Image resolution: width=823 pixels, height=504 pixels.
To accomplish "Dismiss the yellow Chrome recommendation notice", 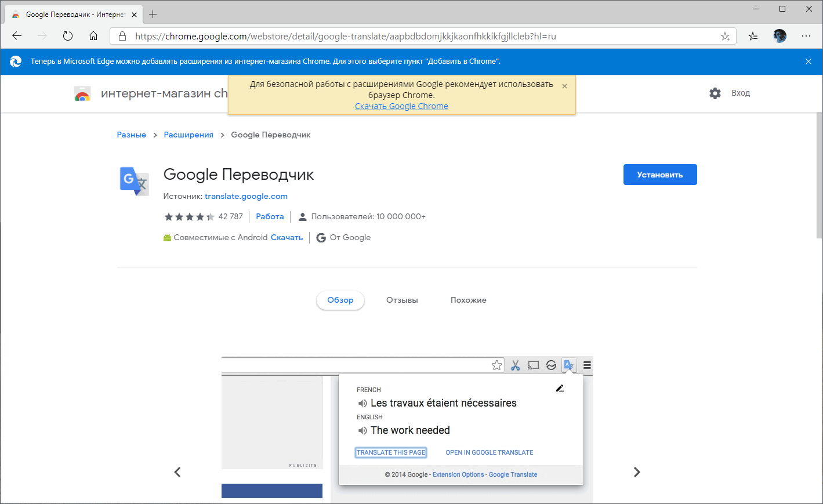I will tap(564, 85).
